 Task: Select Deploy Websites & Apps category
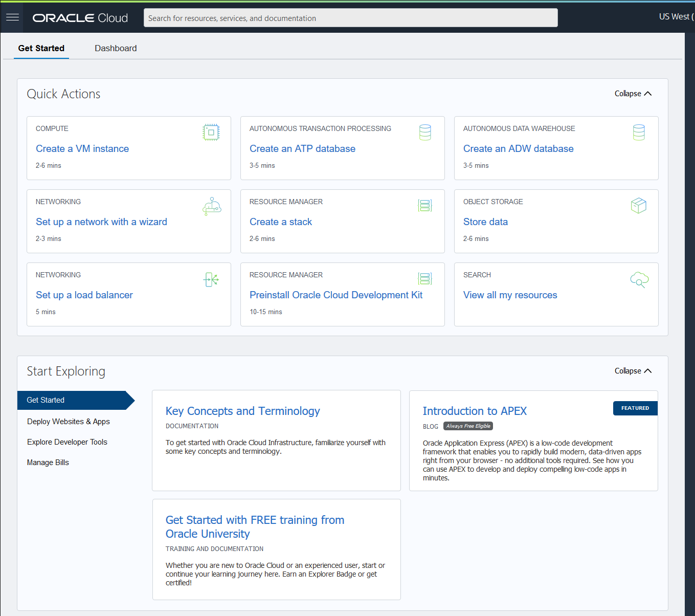tap(69, 422)
